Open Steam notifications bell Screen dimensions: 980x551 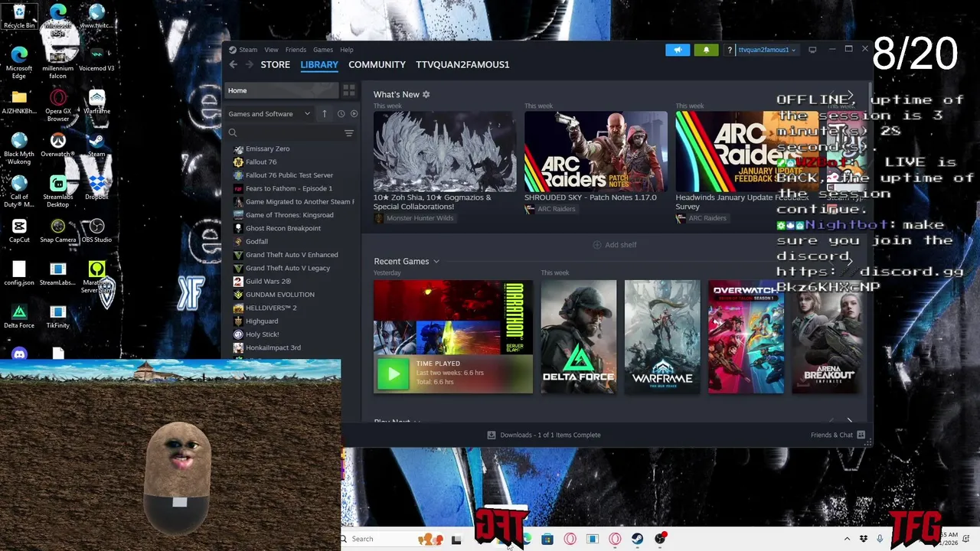[x=706, y=50]
